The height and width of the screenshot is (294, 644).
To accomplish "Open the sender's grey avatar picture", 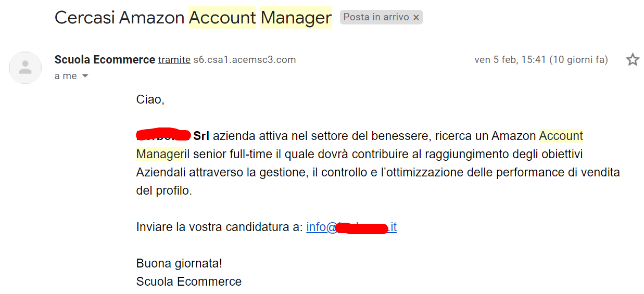I will [26, 68].
